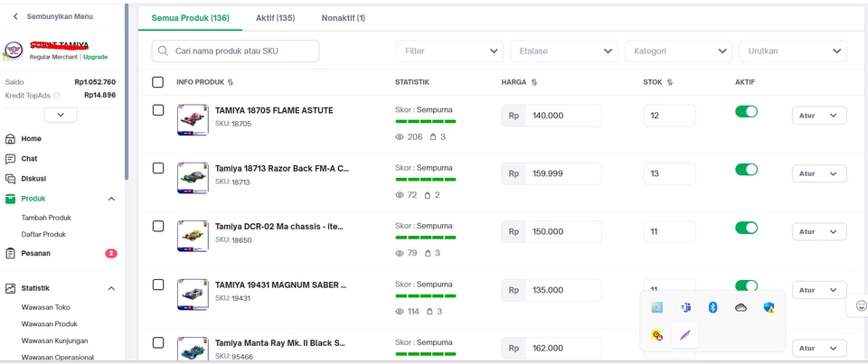Click the yellow checkmark tray icon
Image resolution: width=868 pixels, height=364 pixels.
point(657,335)
